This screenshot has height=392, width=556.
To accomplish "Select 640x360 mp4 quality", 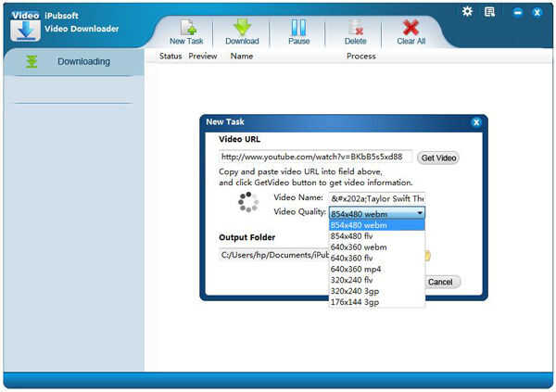I will 377,269.
